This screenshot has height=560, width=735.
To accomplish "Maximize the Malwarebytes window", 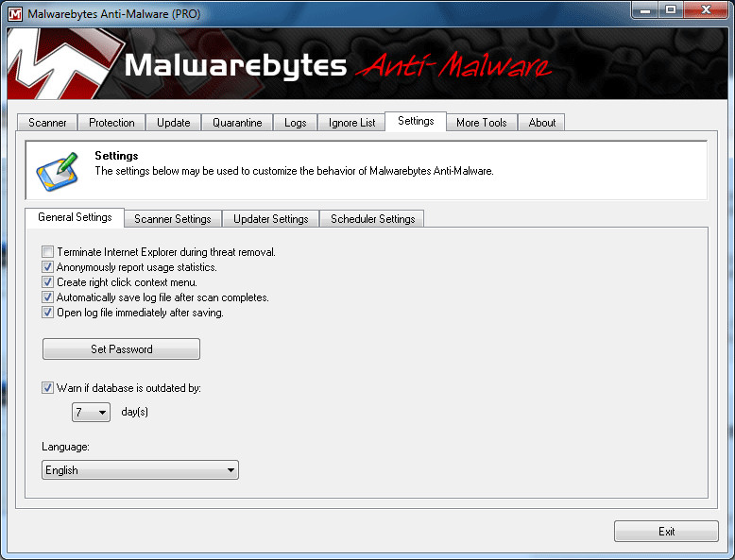I will point(671,9).
